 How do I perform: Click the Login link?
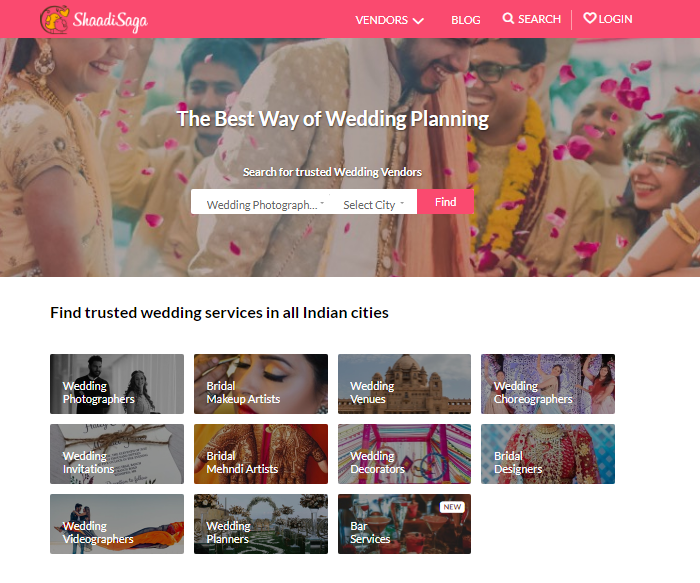click(x=615, y=19)
